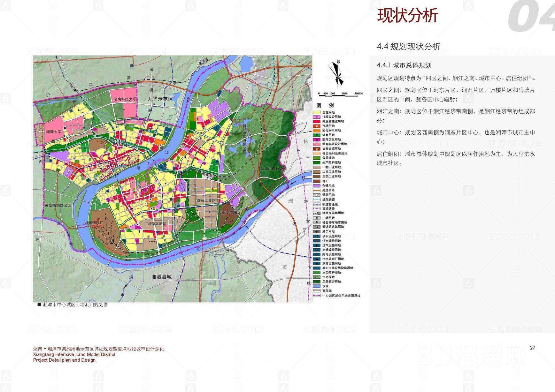Click the 道路用地 legend symbol
The image size is (555, 392).
[x=316, y=195]
